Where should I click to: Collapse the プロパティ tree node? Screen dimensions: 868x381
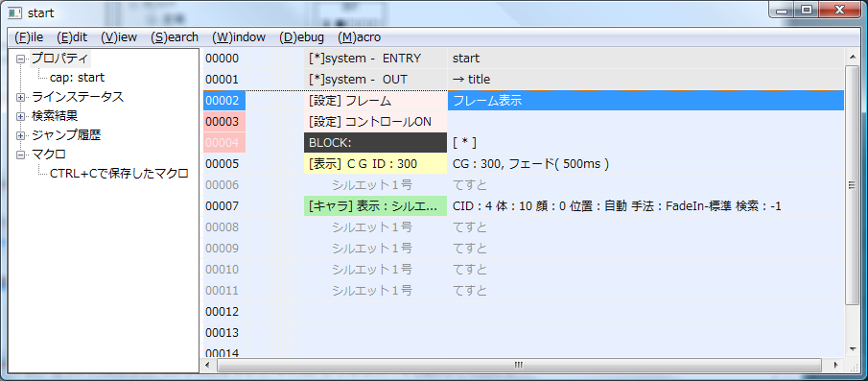coord(21,59)
